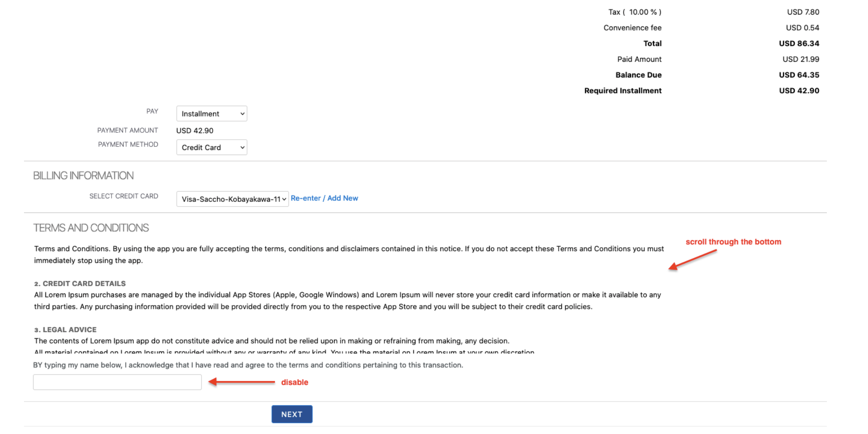Click the Legal Advice section heading
This screenshot has height=434, width=868.
pyautogui.click(x=65, y=329)
